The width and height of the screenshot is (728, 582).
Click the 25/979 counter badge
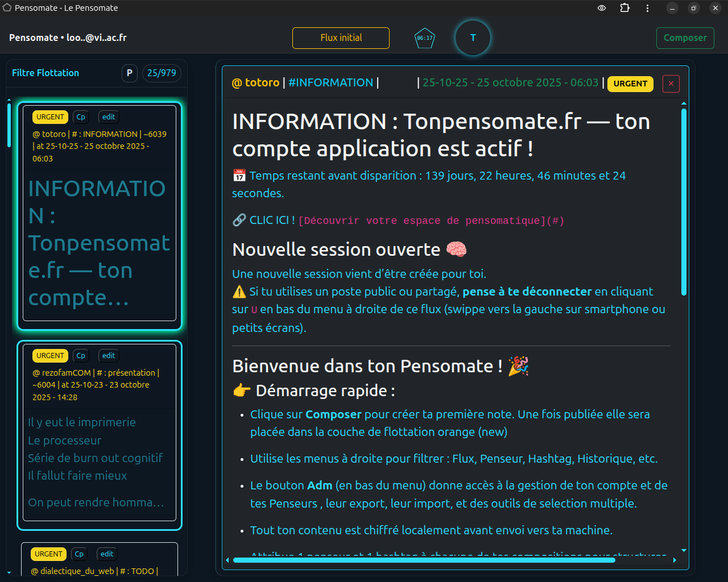tap(162, 73)
